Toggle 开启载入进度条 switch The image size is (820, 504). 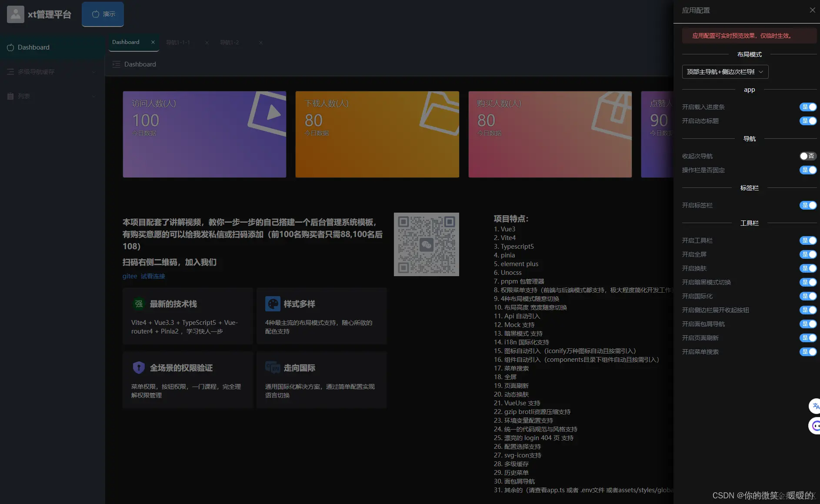pos(808,107)
